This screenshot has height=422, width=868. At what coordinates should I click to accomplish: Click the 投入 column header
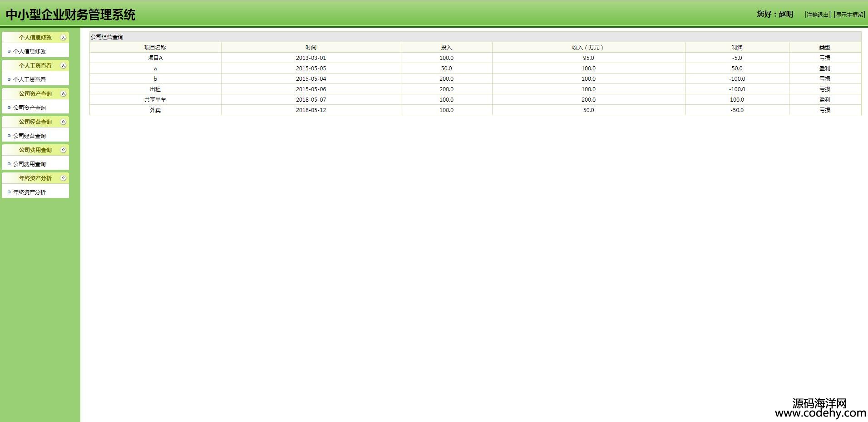click(446, 48)
